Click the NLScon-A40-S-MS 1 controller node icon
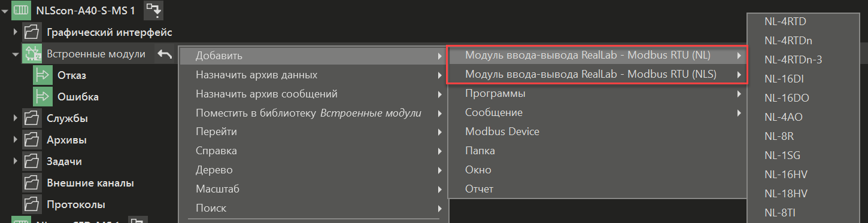Image resolution: width=868 pixels, height=223 pixels. click(22, 10)
